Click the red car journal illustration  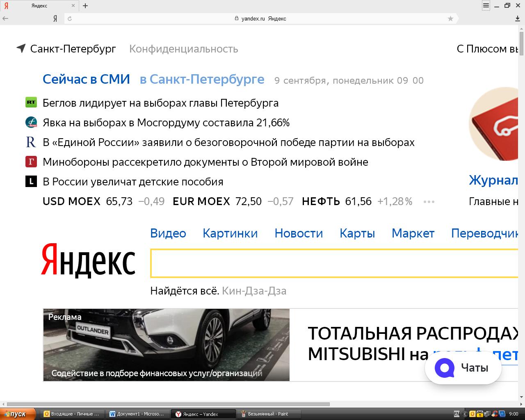[x=493, y=124]
